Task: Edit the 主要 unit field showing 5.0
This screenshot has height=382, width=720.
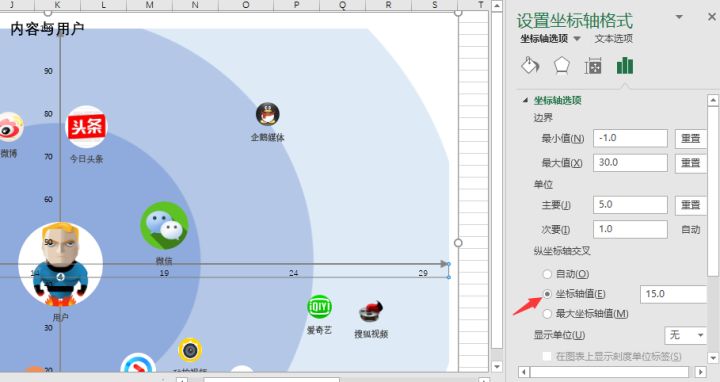Action: click(630, 205)
